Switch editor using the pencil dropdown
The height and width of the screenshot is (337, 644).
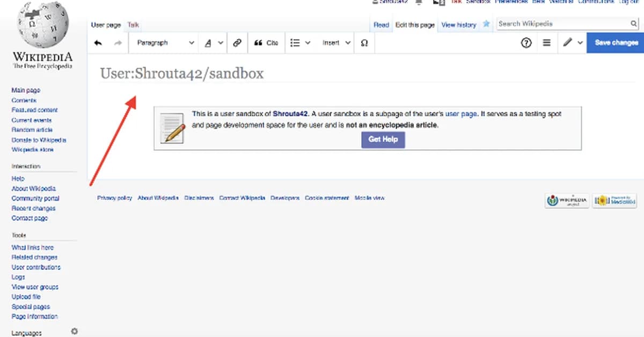(573, 43)
